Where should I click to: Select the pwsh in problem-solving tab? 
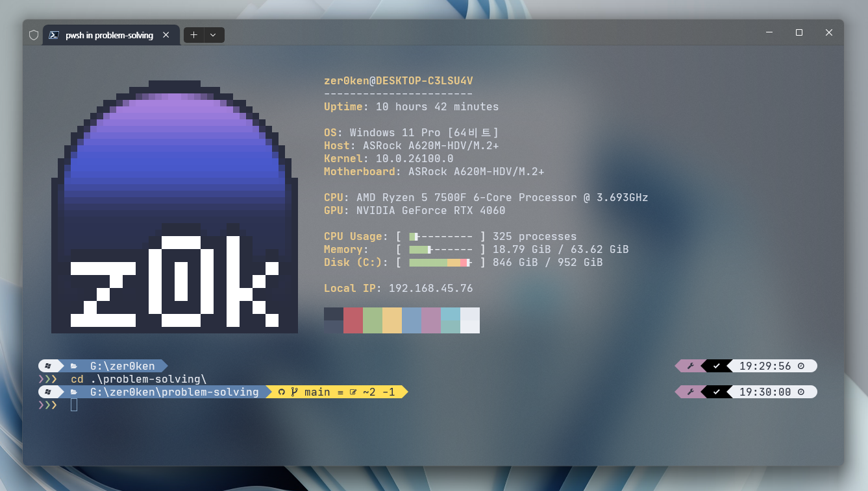click(x=110, y=35)
